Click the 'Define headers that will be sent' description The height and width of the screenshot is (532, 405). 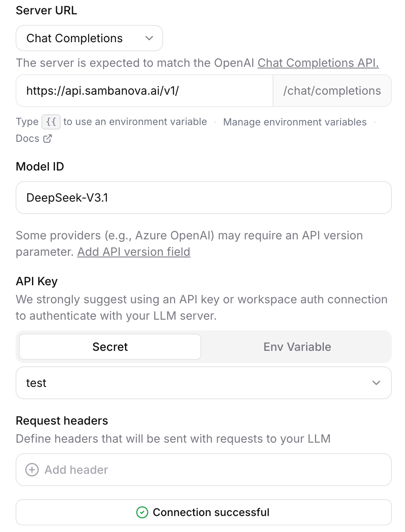tap(173, 439)
